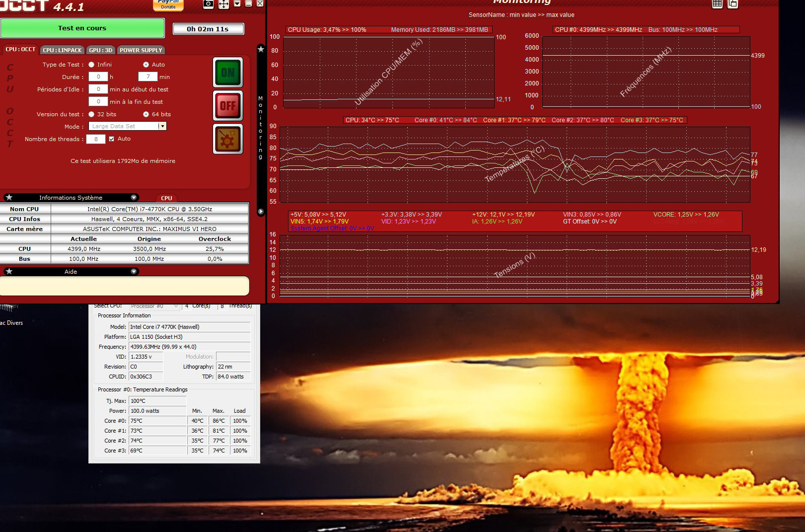Click the Core #1 max 81°C value
Image resolution: width=805 pixels, height=532 pixels.
219,431
